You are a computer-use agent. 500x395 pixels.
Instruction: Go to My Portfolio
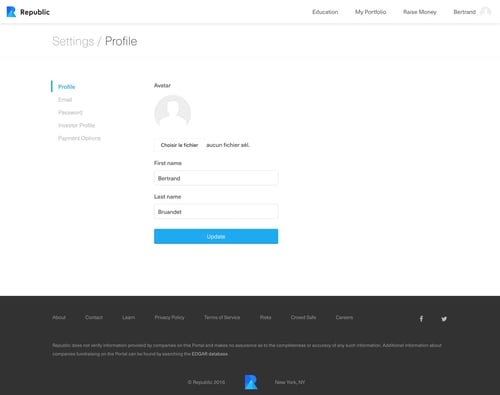370,12
